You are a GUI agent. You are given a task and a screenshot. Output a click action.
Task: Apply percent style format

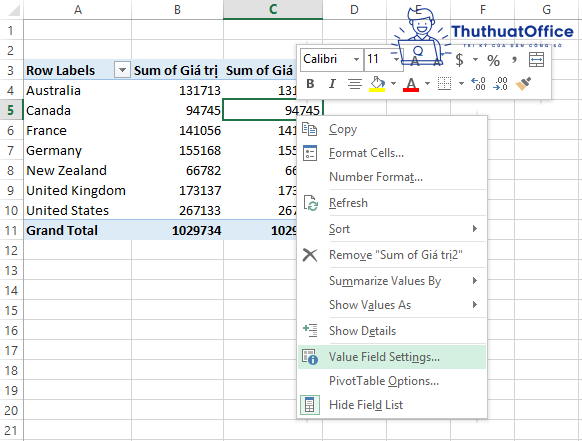pyautogui.click(x=493, y=60)
